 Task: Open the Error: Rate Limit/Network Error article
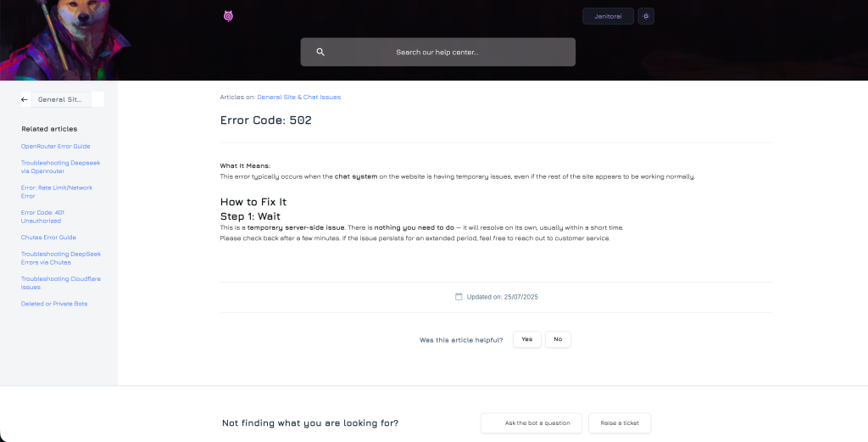pyautogui.click(x=57, y=192)
